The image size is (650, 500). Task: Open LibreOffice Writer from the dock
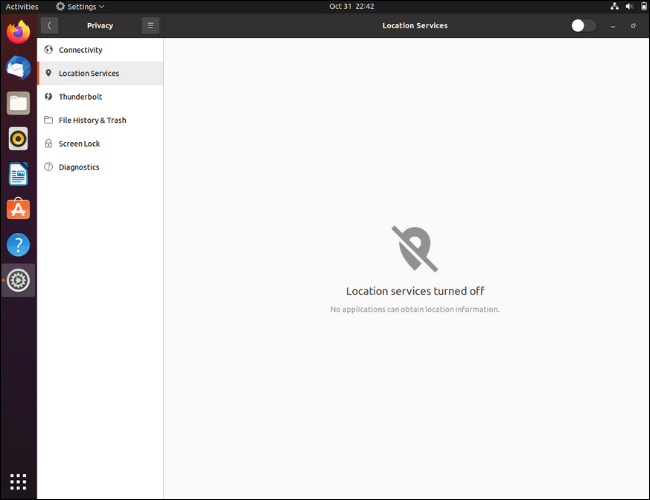click(x=18, y=174)
